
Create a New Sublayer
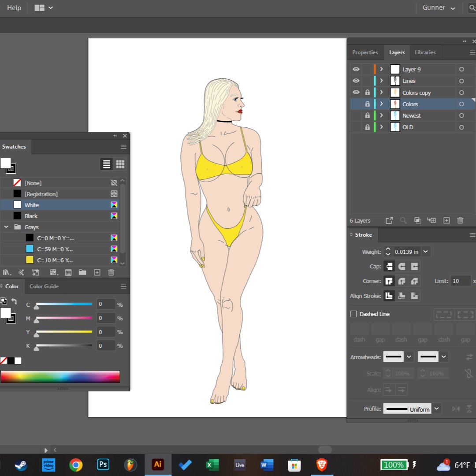tap(431, 220)
